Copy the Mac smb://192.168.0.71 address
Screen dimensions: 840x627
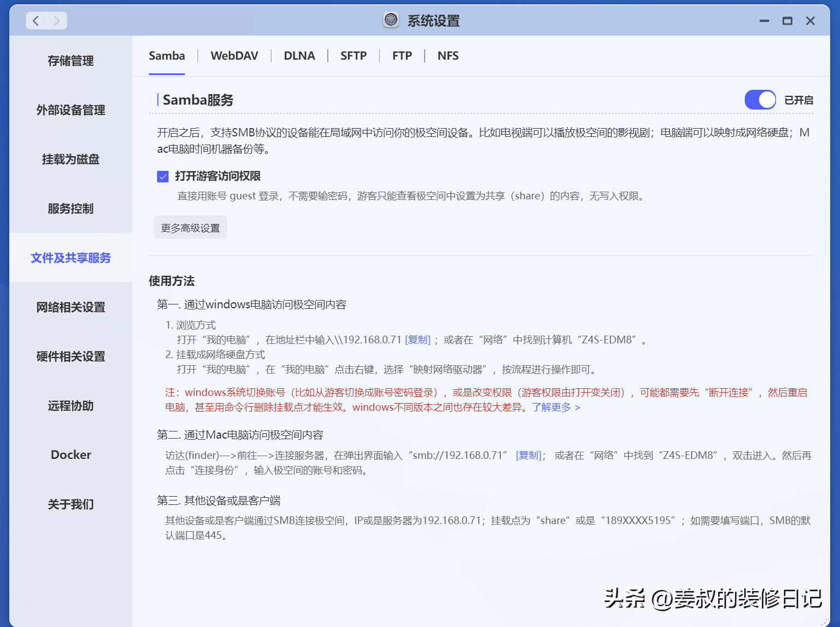tap(529, 456)
